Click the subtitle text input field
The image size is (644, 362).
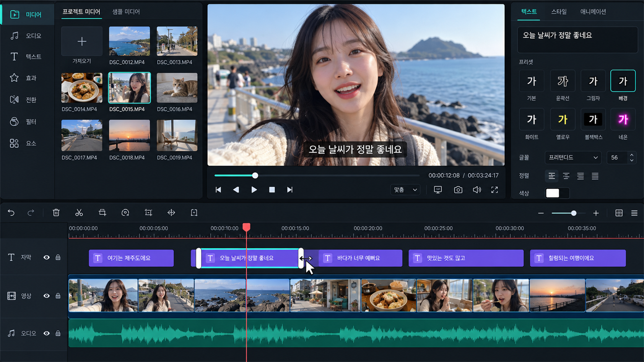(577, 40)
